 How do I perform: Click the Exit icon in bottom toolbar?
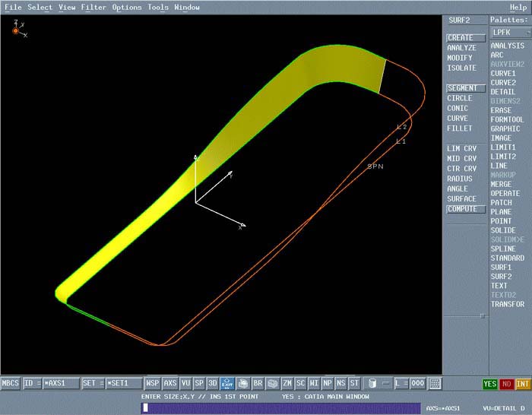[x=227, y=384]
